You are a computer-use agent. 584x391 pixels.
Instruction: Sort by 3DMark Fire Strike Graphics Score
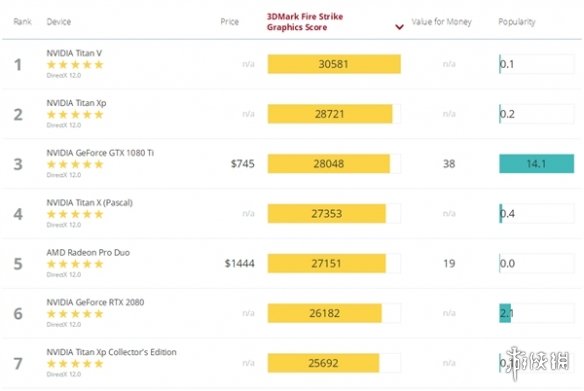click(305, 22)
